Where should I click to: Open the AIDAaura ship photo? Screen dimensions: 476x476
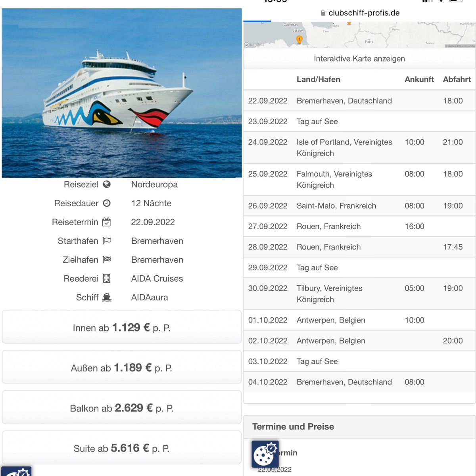(x=122, y=93)
